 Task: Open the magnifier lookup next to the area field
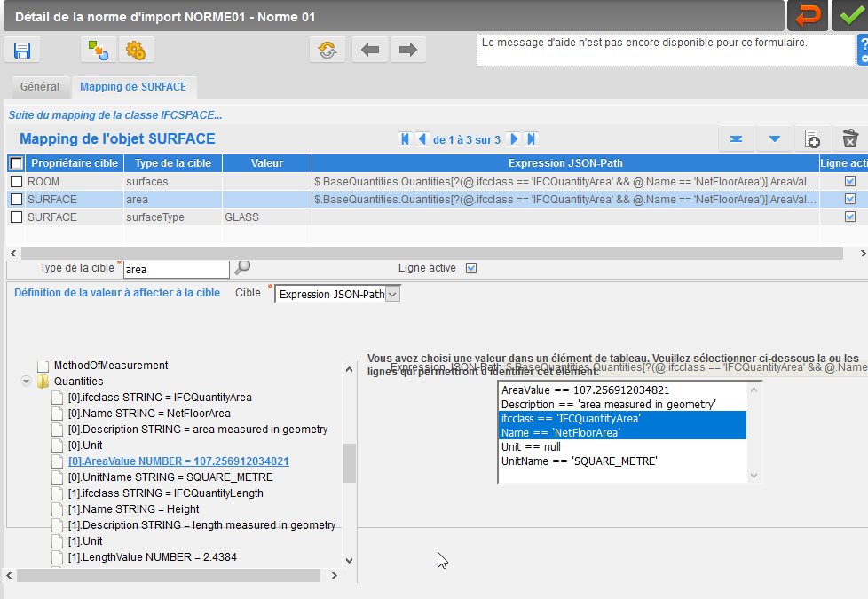(x=242, y=268)
